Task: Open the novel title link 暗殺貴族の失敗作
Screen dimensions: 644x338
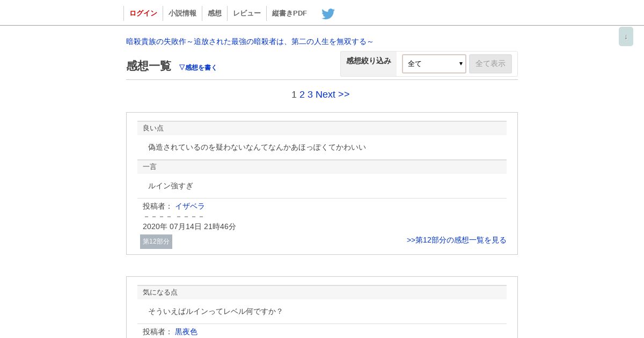Action: point(250,41)
